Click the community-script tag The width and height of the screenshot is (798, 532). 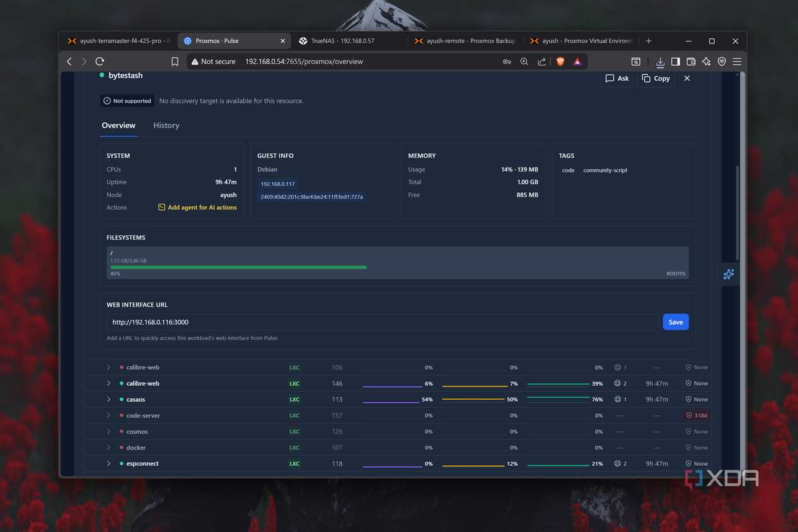pos(605,170)
